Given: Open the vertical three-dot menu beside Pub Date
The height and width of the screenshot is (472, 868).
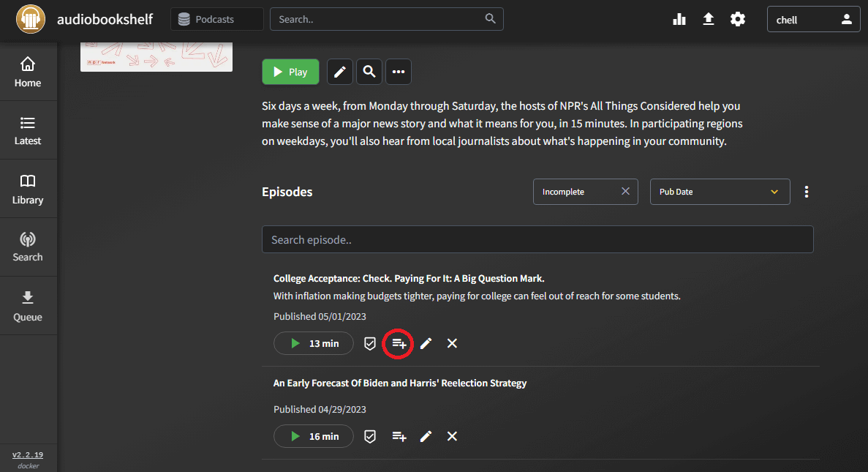Looking at the screenshot, I should click(807, 191).
